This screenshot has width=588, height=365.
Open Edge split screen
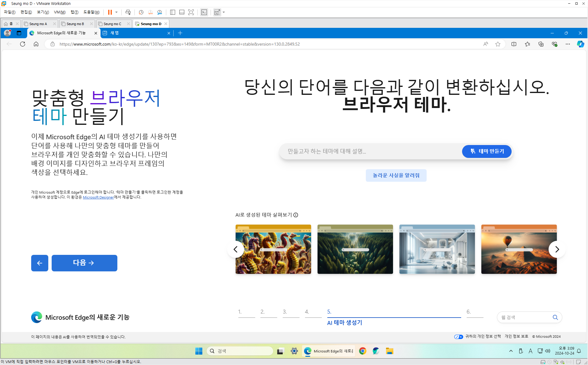tap(514, 44)
